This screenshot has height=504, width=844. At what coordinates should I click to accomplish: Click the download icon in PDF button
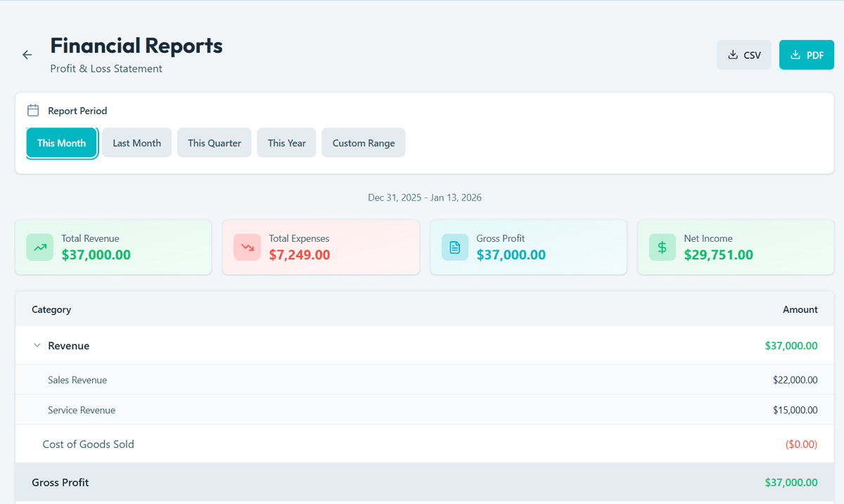(795, 55)
